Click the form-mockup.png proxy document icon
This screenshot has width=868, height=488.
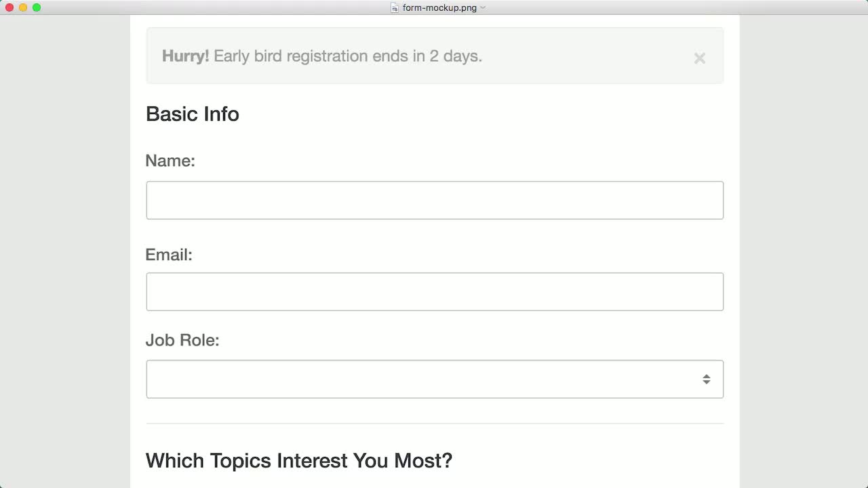coord(394,7)
